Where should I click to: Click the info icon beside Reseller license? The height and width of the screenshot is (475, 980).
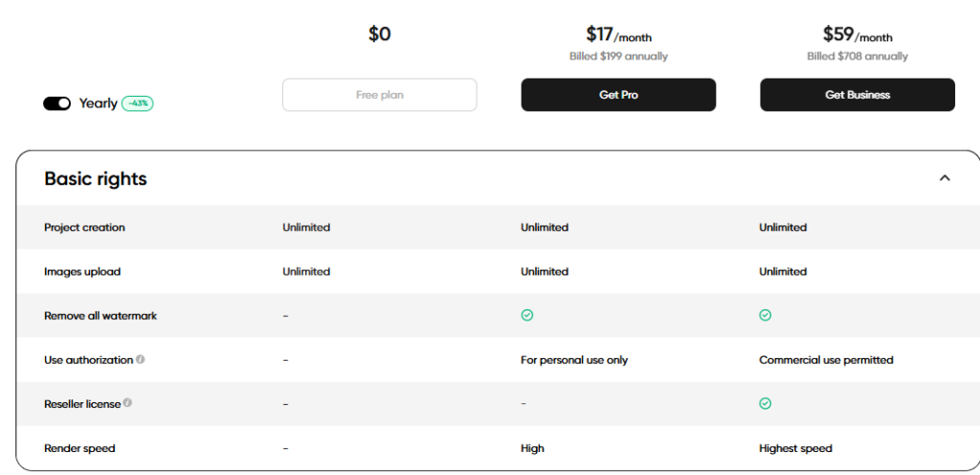[x=127, y=403]
